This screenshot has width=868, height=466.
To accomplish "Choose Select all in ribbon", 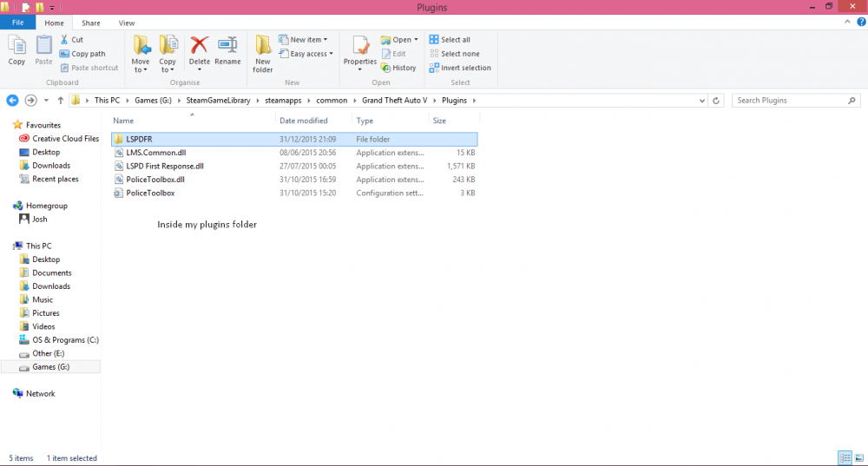I will (450, 40).
